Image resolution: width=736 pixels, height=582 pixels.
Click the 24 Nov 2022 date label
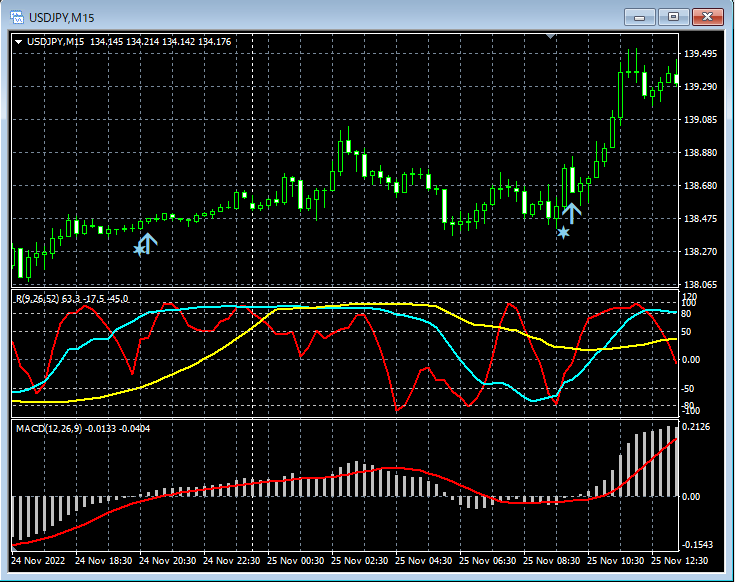pos(38,560)
